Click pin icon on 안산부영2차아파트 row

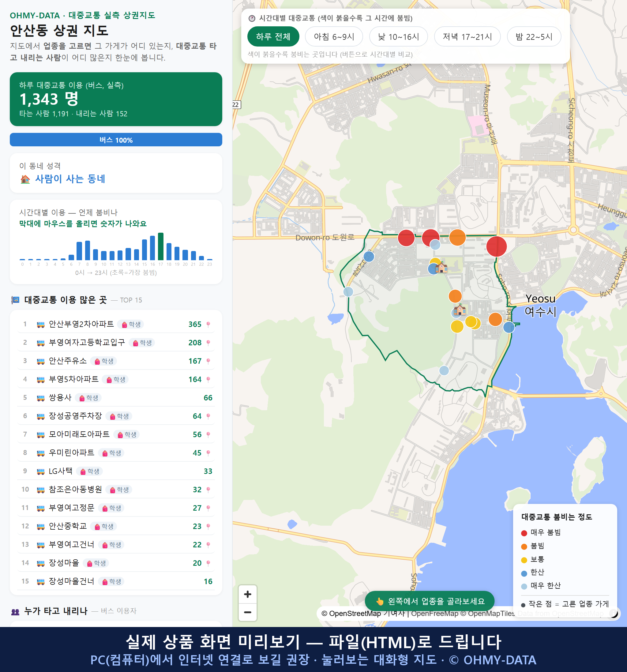click(208, 325)
